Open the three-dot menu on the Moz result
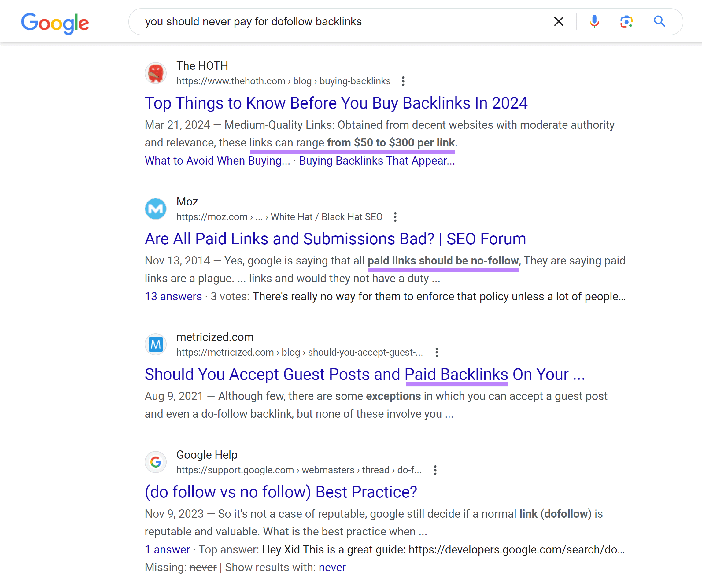702x588 pixels. pos(395,217)
